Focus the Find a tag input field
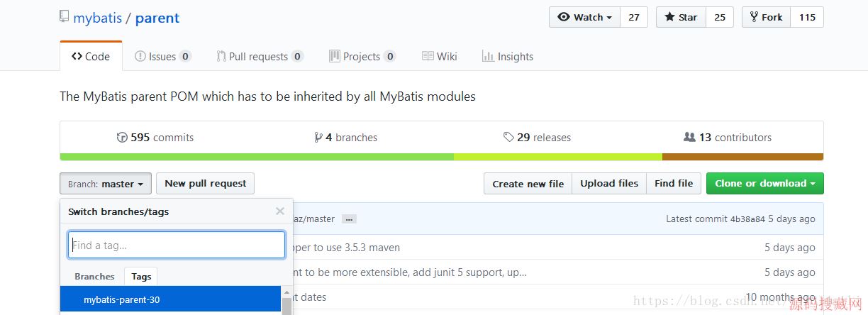This screenshot has height=315, width=868. pos(177,245)
